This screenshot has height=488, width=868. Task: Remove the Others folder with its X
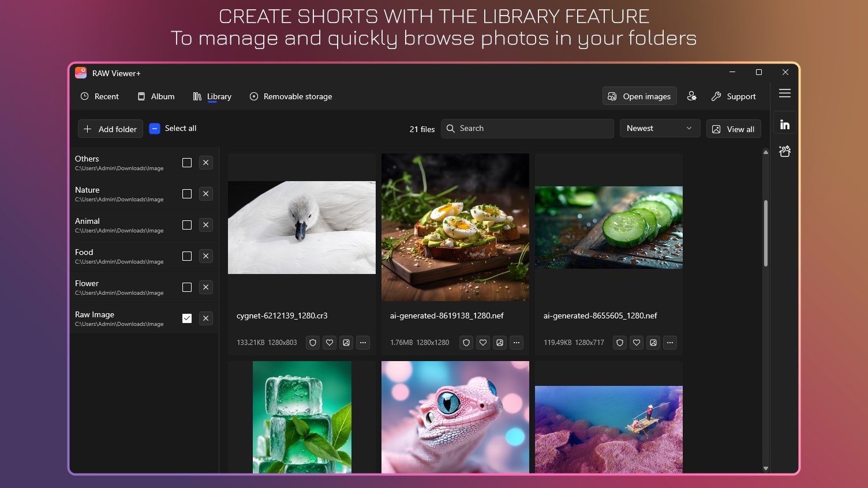206,163
